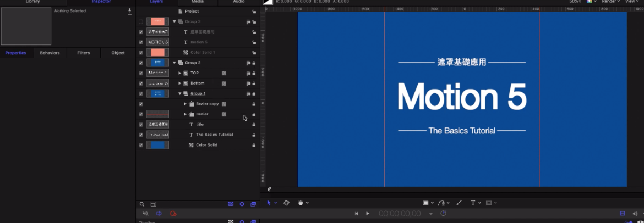Click the timecode field

tap(400, 214)
